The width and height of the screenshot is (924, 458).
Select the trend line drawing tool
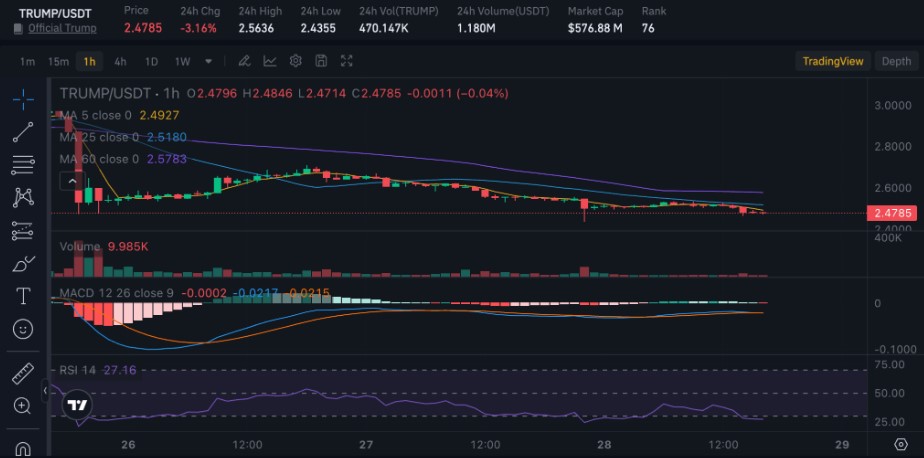tap(23, 132)
